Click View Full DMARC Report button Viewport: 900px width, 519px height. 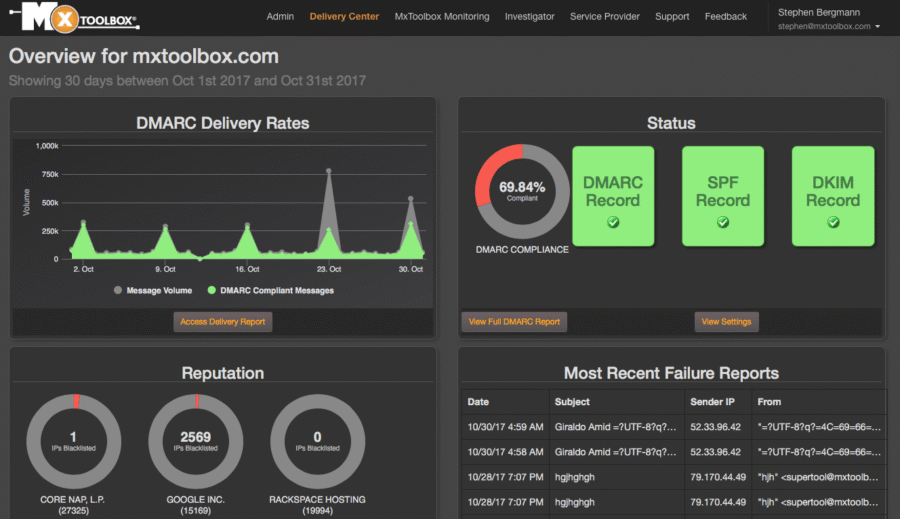[514, 322]
